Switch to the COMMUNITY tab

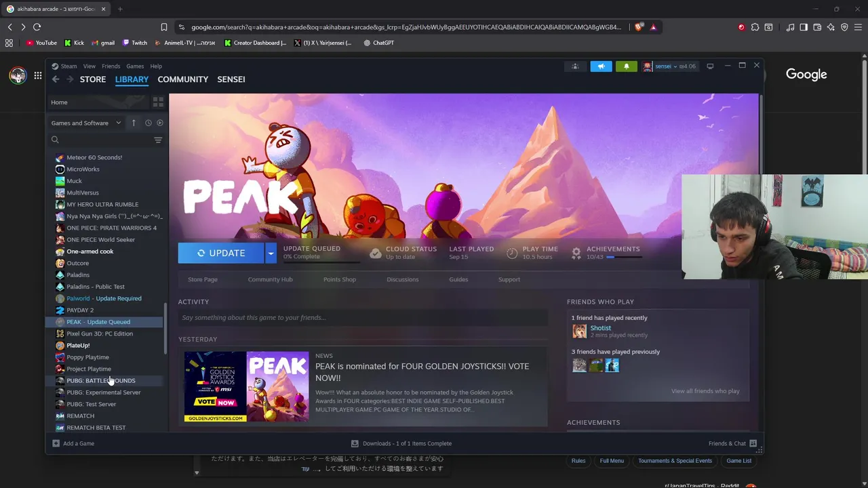click(183, 79)
